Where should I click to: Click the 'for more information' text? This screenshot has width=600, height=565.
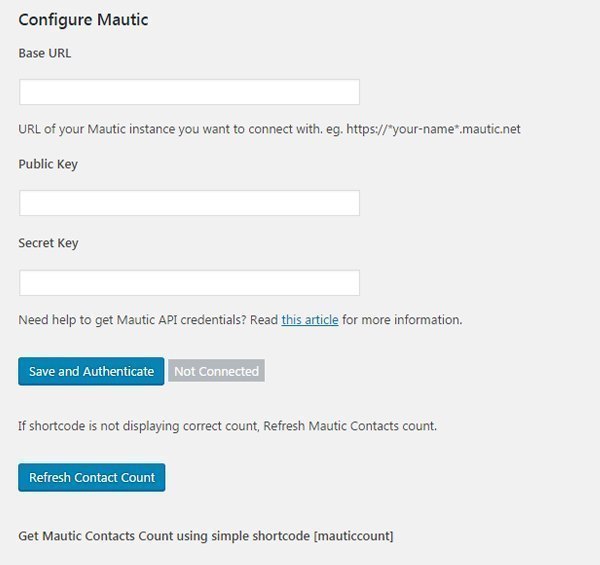tap(402, 320)
